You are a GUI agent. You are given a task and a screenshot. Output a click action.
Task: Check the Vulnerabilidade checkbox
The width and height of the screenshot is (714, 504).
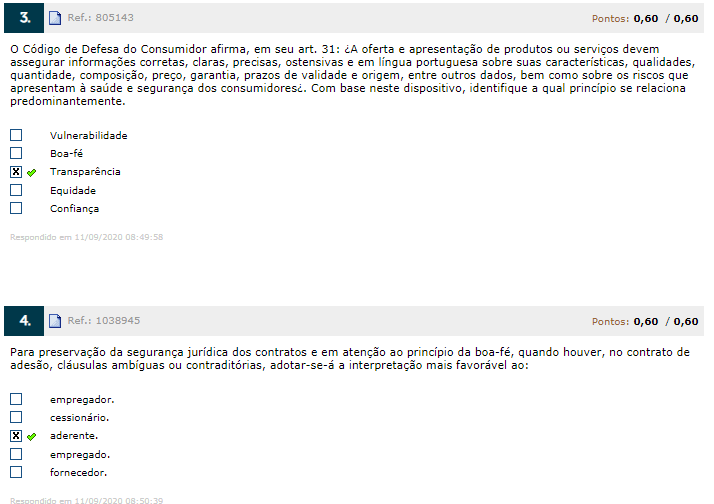16,135
